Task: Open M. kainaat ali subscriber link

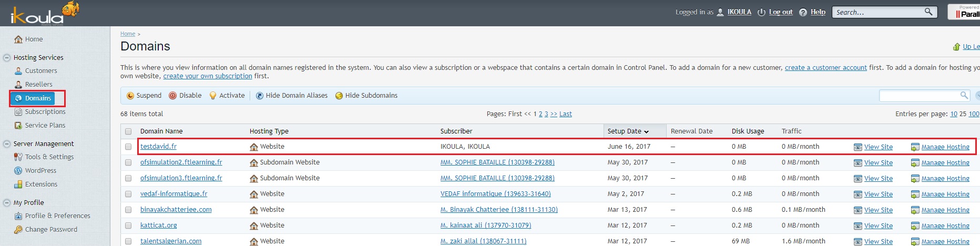Action: coord(486,225)
